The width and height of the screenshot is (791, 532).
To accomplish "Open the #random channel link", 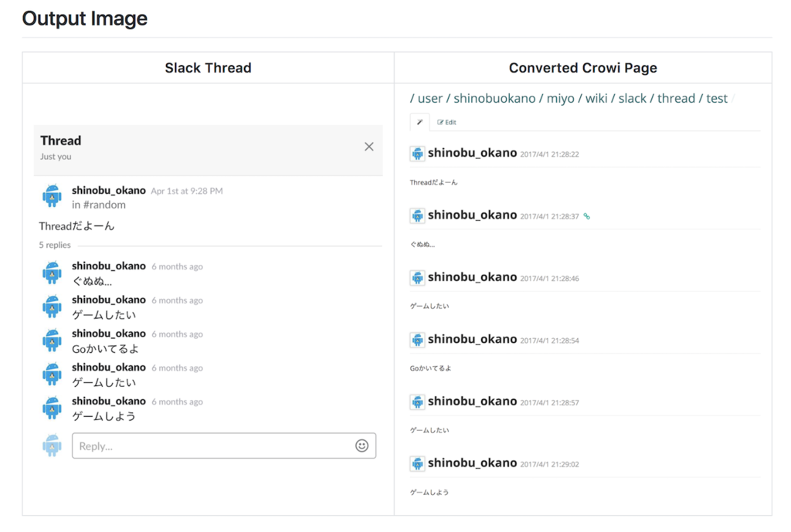I will click(x=104, y=205).
